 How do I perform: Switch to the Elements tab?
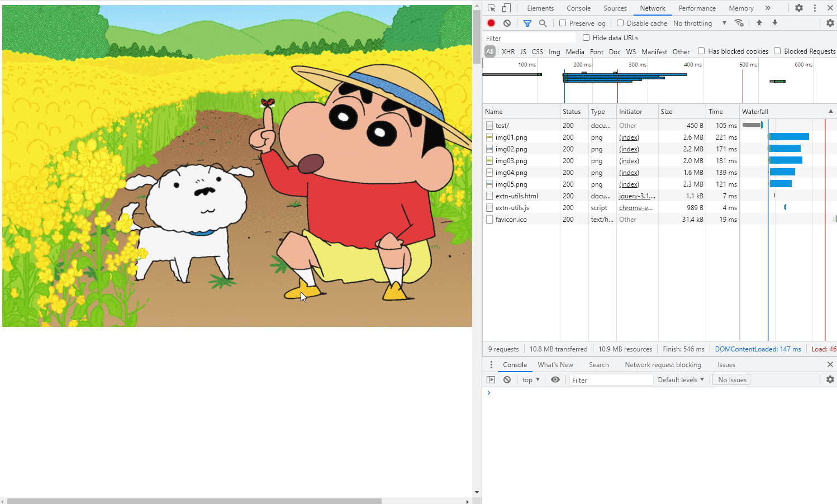click(540, 8)
